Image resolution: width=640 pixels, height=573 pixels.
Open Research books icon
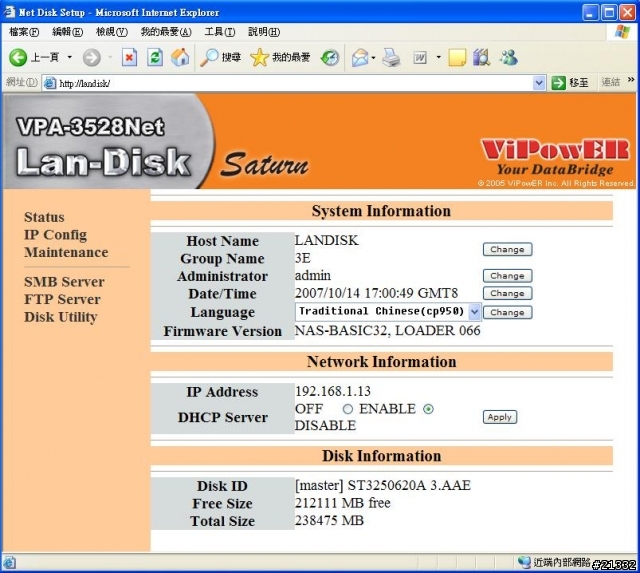coord(482,58)
